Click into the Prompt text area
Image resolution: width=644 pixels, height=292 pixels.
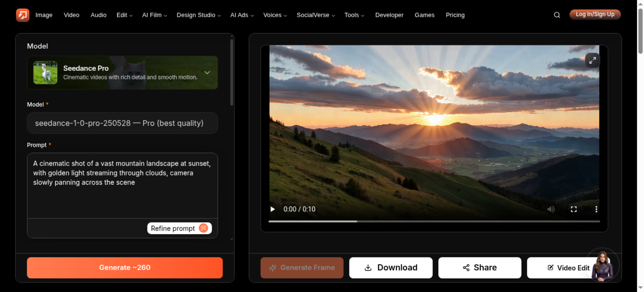(122, 186)
